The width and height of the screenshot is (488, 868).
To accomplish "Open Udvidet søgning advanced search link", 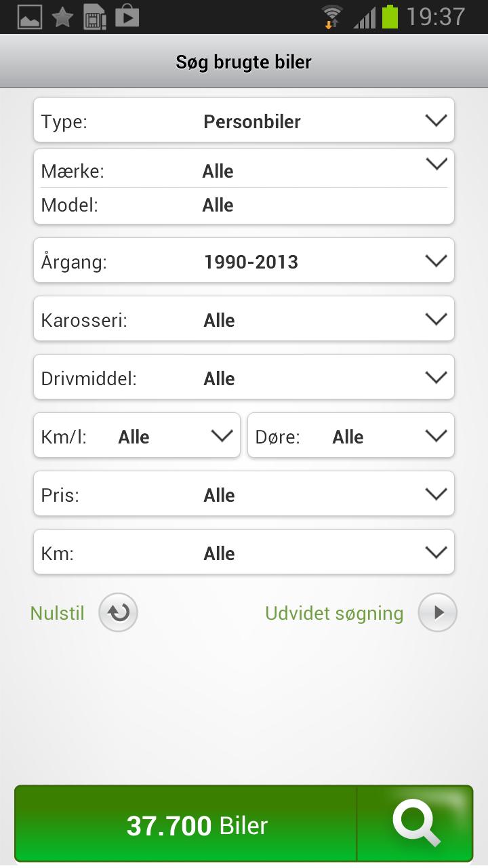I will (x=334, y=613).
